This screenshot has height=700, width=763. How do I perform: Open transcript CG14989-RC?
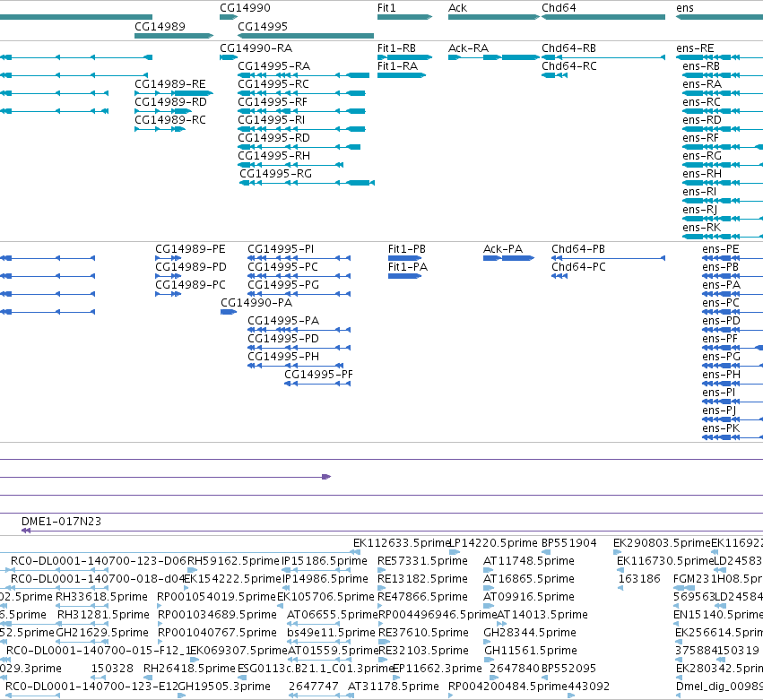pyautogui.click(x=170, y=120)
